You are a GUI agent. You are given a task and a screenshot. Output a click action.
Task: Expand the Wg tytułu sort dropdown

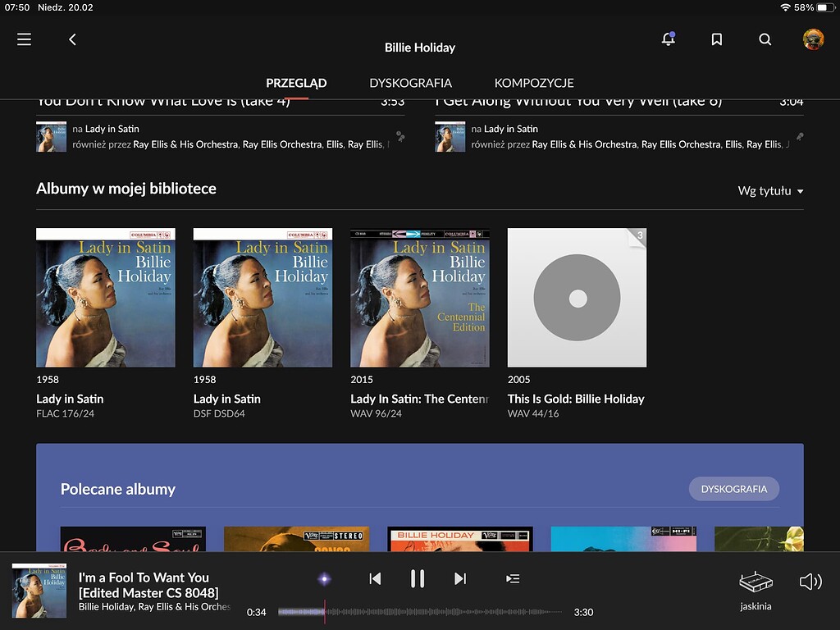coord(770,191)
